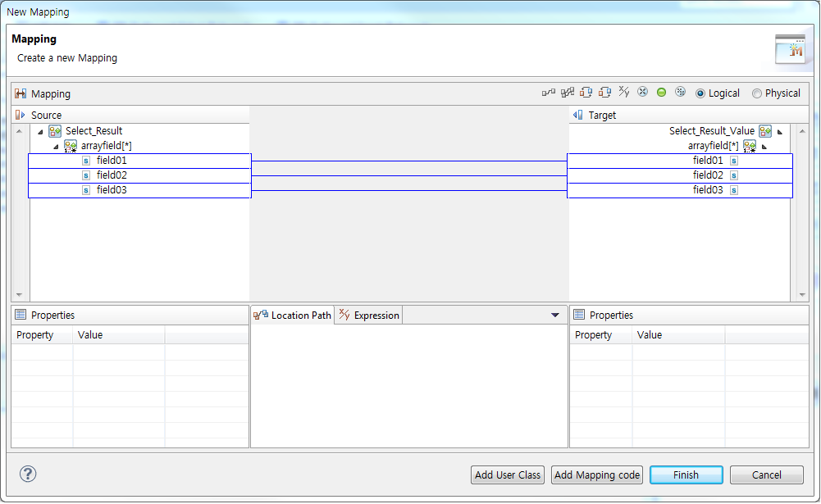Collapse the arrayfield[*] node in Source

(x=55, y=145)
